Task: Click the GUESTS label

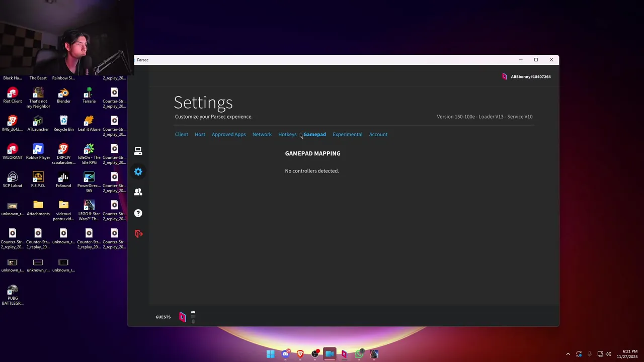Action: tap(163, 317)
